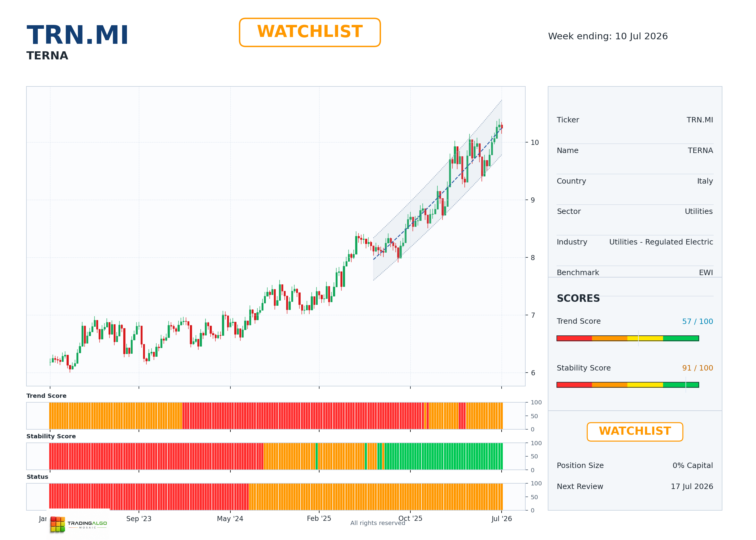The height and width of the screenshot is (540, 756).
Task: Click the Stability Score color bar in Scores
Action: point(627,385)
